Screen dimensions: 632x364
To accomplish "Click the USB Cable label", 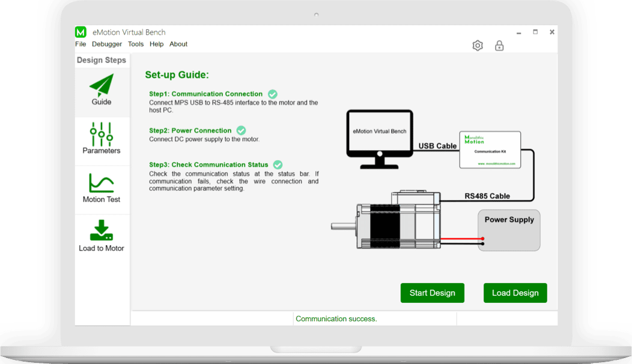I will [x=437, y=146].
